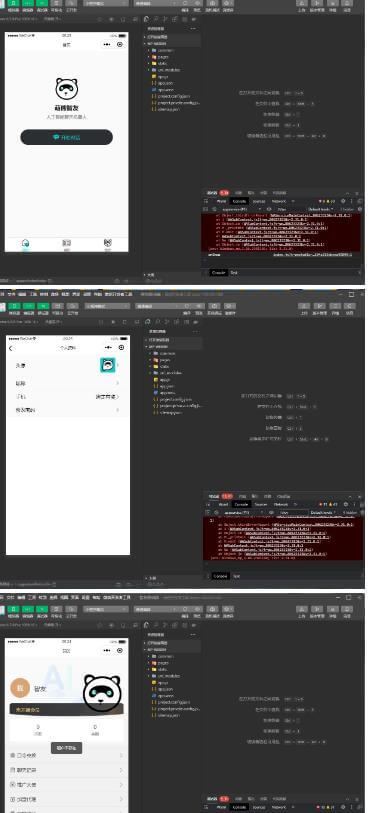Click the teal avatar thumbnail in the 头像 row
Image resolution: width=369 pixels, height=813 pixels.
point(107,365)
